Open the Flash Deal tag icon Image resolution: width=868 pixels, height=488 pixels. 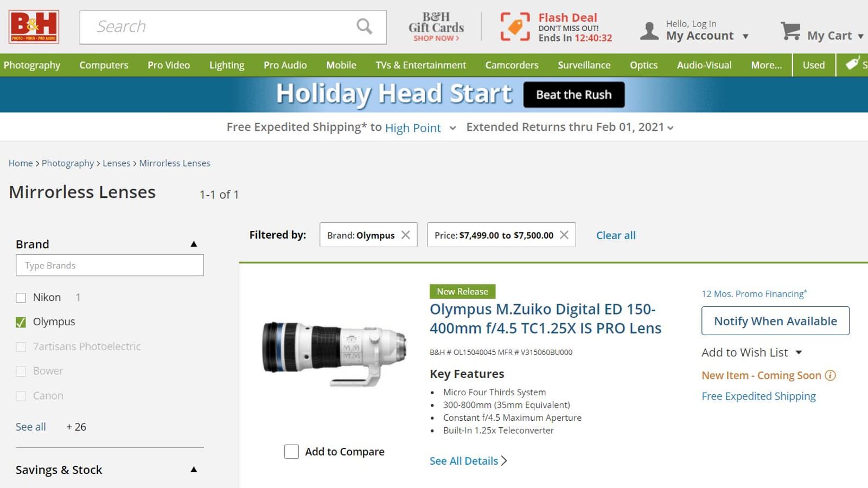(515, 27)
